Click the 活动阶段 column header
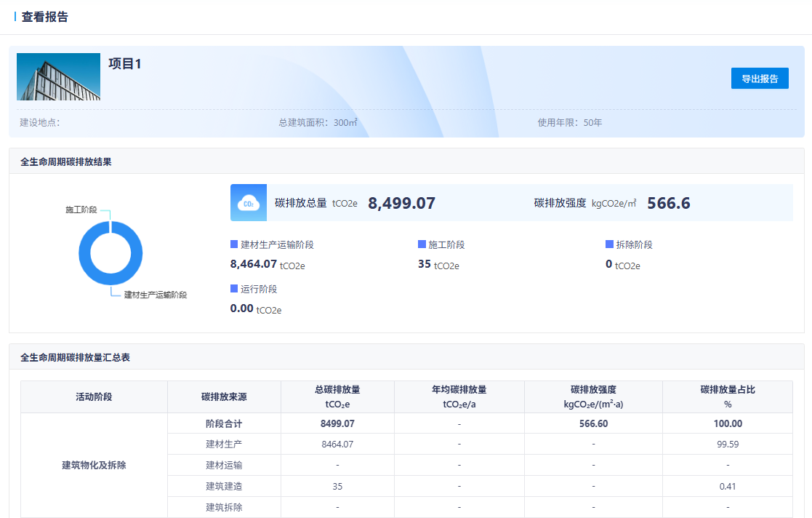Screen dimensions: 812x518 pyautogui.click(x=94, y=397)
